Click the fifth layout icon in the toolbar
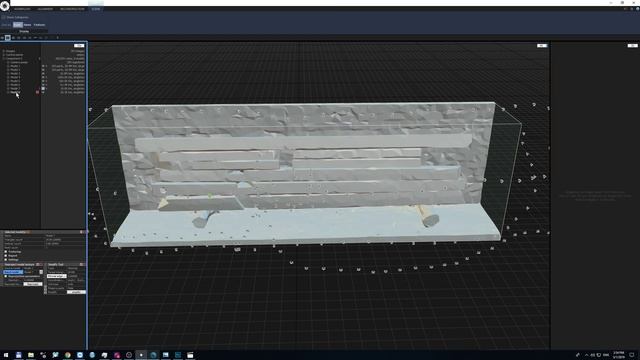Image resolution: width=640 pixels, height=360 pixels. pyautogui.click(x=24, y=38)
